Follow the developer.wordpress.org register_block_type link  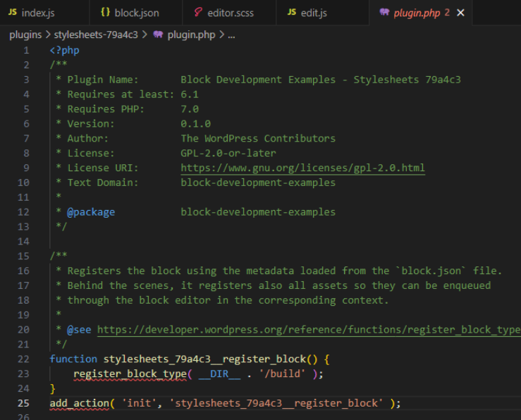pyautogui.click(x=308, y=330)
